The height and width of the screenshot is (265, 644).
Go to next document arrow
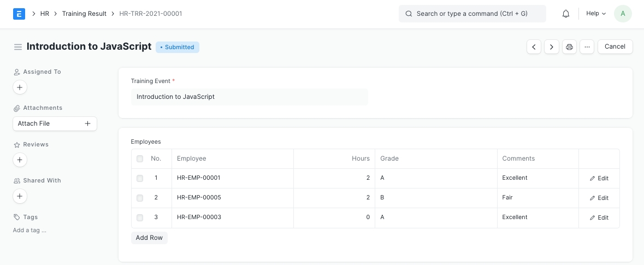pos(552,47)
